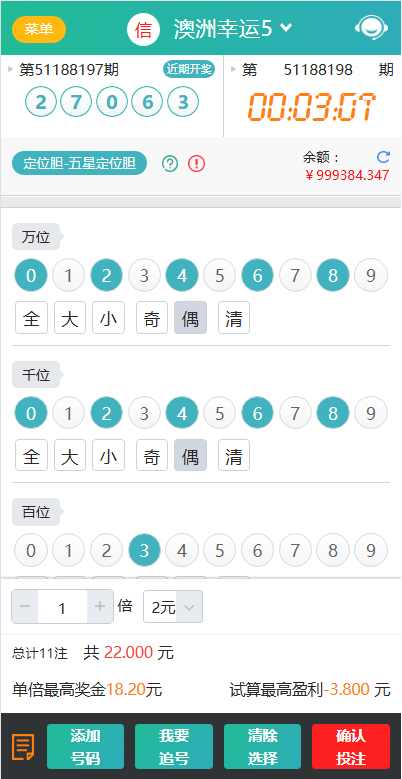The width and height of the screenshot is (402, 779).
Task: Refresh the account balance
Action: [x=383, y=157]
